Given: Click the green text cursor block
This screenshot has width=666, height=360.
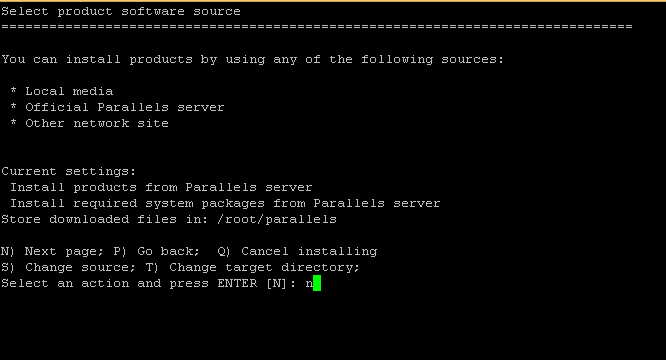Looking at the screenshot, I should (x=317, y=283).
